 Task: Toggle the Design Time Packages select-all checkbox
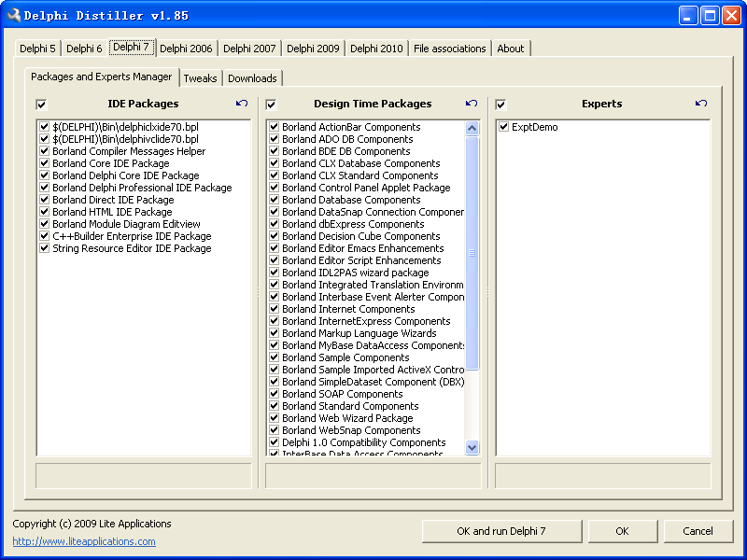click(x=271, y=105)
